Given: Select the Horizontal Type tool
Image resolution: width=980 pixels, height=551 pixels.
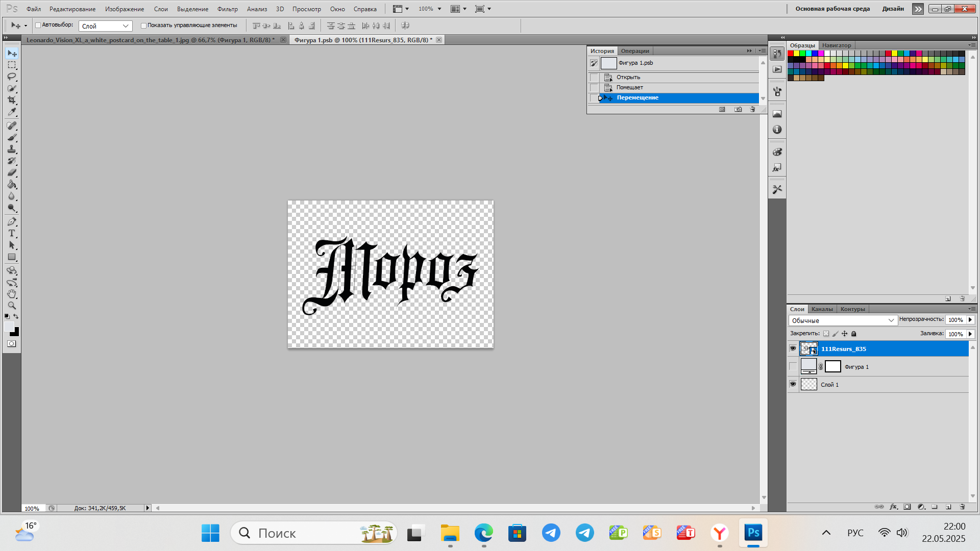Looking at the screenshot, I should (12, 234).
